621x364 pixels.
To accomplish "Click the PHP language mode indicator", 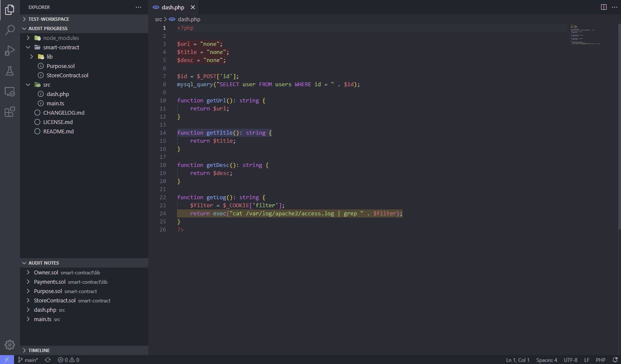I will click(600, 360).
